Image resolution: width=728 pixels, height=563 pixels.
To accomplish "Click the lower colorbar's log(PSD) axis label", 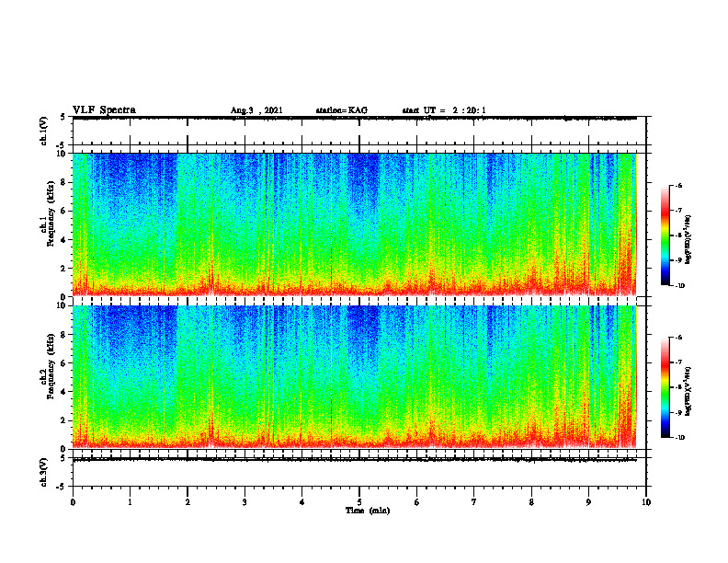I will (x=688, y=391).
